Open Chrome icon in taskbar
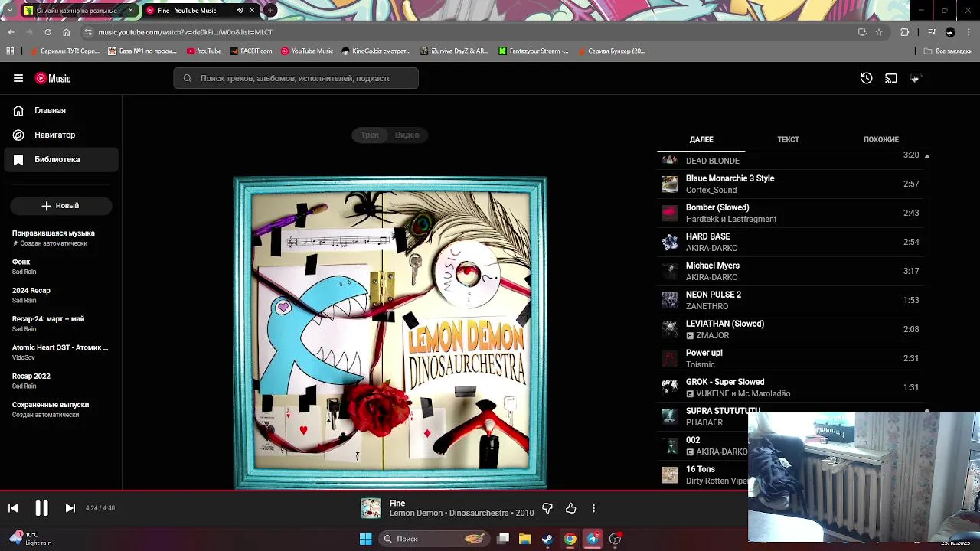Viewport: 980px width, 551px height. tap(570, 539)
